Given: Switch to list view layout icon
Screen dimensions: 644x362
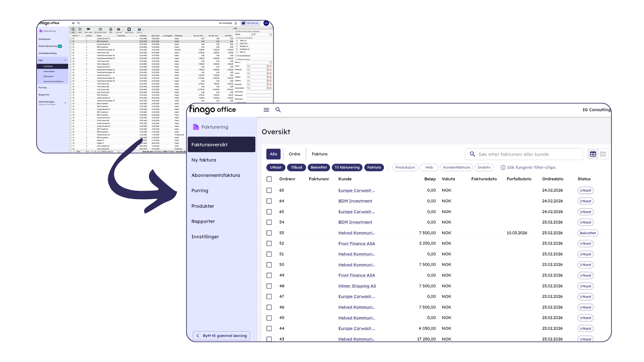Looking at the screenshot, I should click(x=603, y=154).
